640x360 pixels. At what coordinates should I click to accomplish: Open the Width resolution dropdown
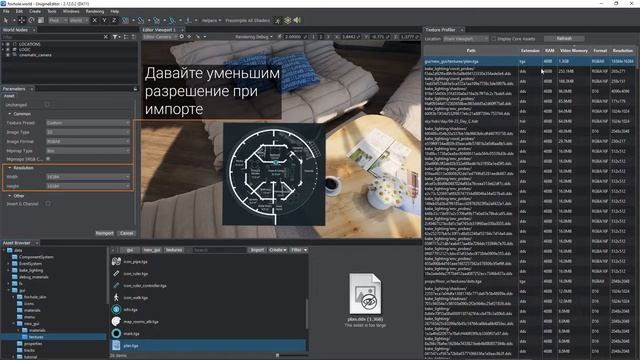(x=88, y=177)
